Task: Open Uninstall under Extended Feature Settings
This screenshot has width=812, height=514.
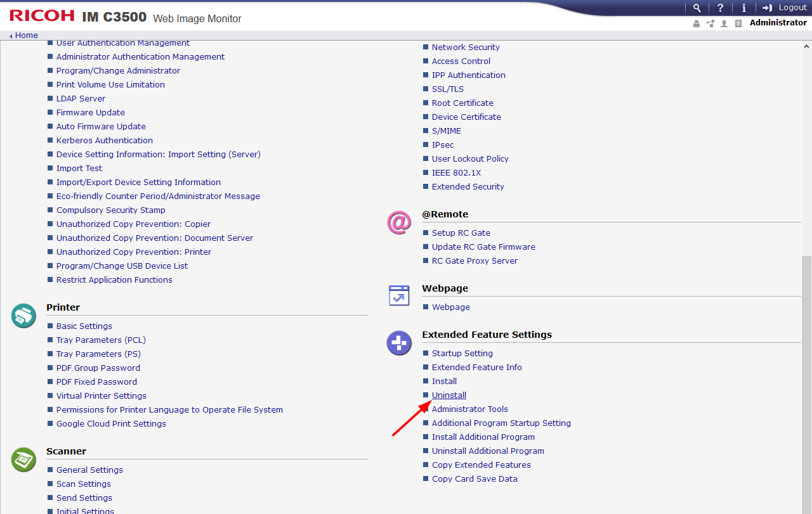Action: [x=449, y=395]
